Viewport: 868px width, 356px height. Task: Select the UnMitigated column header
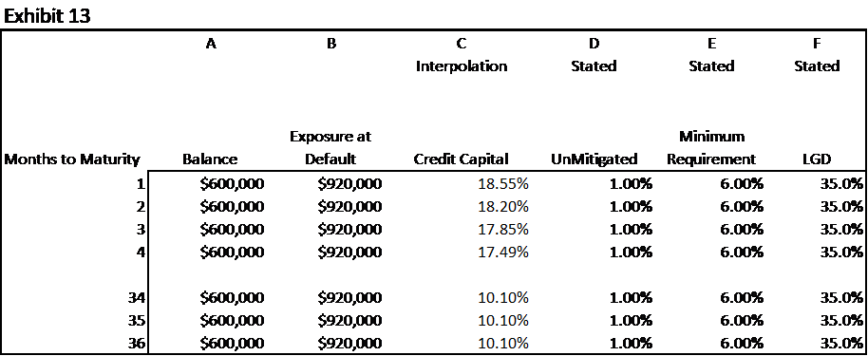(x=594, y=160)
